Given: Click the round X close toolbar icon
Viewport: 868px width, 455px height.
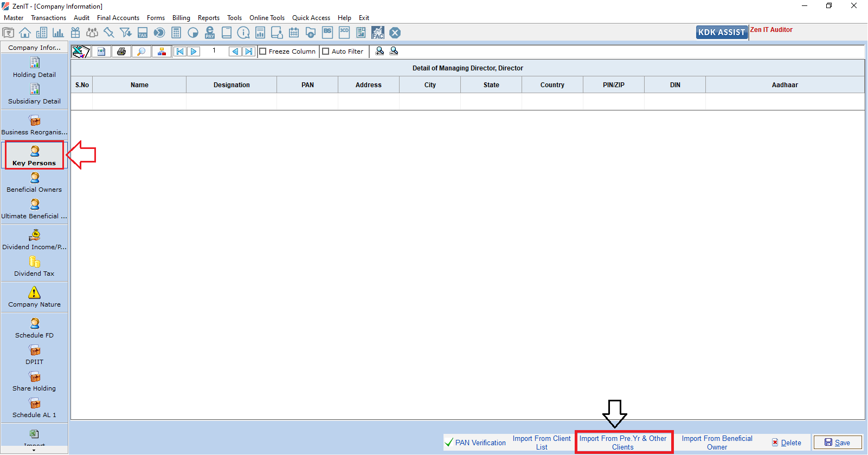Looking at the screenshot, I should point(395,33).
